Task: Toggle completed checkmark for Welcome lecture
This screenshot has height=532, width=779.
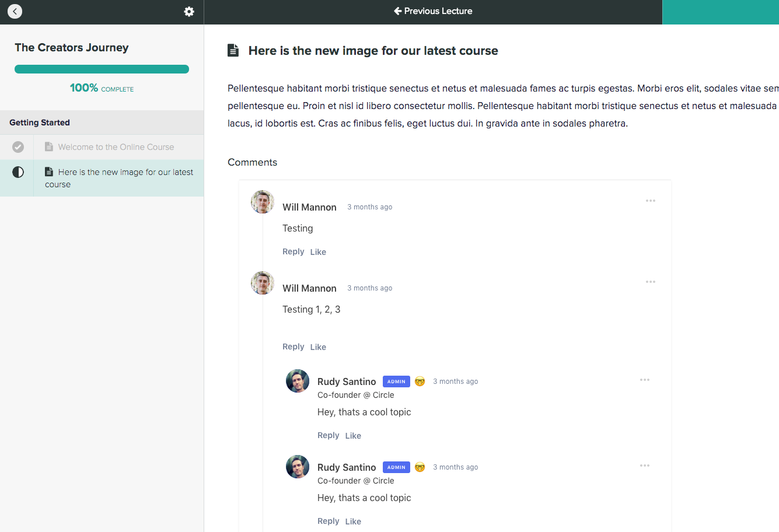Action: click(18, 147)
